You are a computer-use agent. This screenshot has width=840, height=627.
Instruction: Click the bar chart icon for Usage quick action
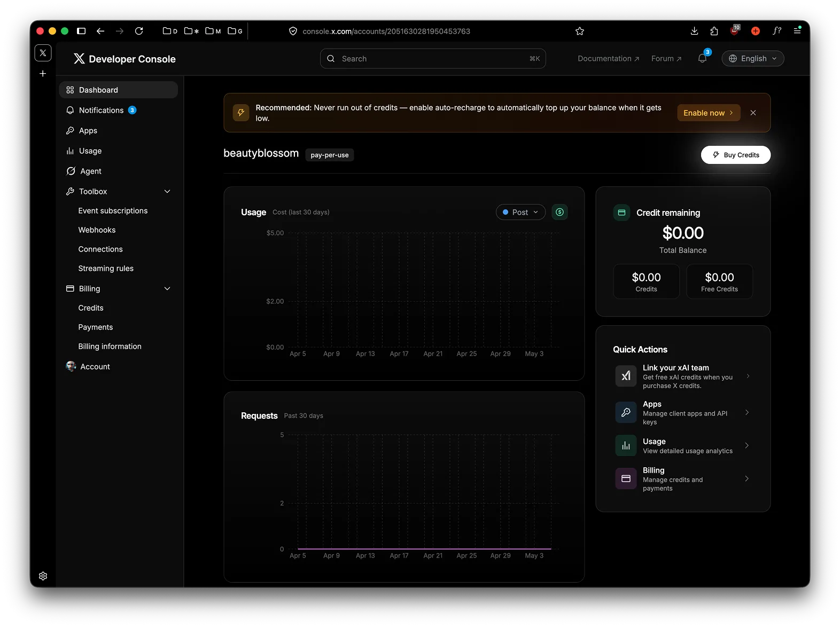(x=626, y=445)
